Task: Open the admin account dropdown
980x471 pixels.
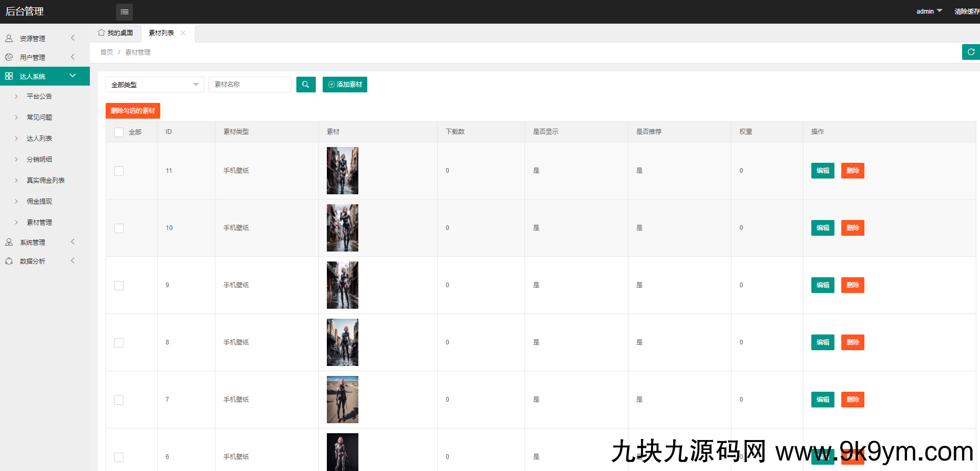Action: [929, 12]
